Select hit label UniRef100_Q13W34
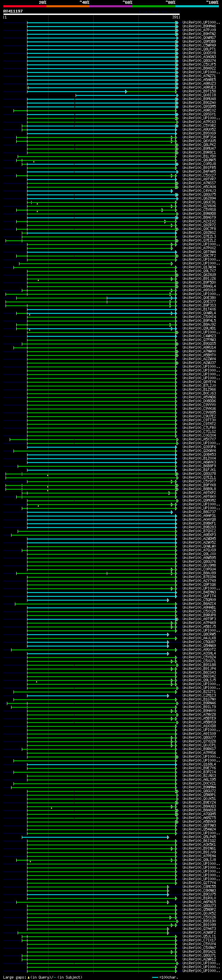This screenshot has width=222, height=980. point(199,267)
